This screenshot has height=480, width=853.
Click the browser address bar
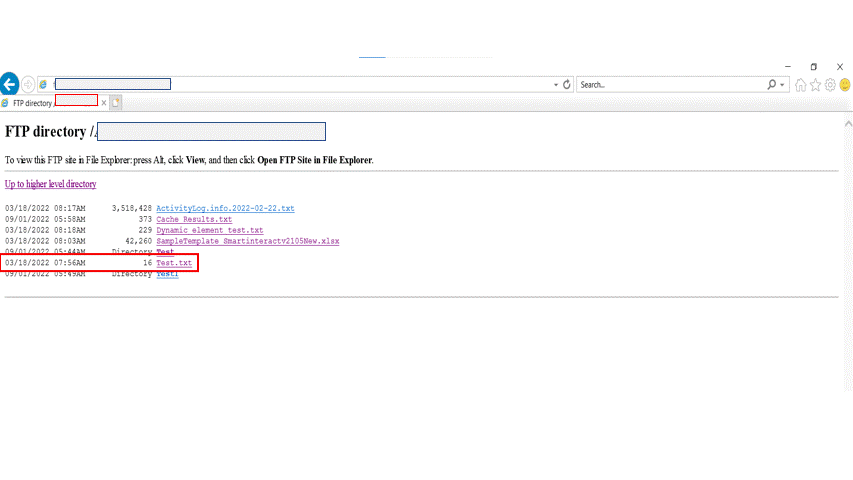[x=300, y=85]
